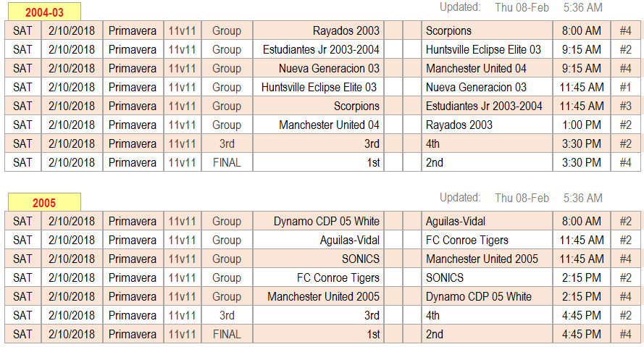This screenshot has width=644, height=347.
Task: Select home score box for Rayados 2003 vs Scorpions
Action: (x=393, y=31)
